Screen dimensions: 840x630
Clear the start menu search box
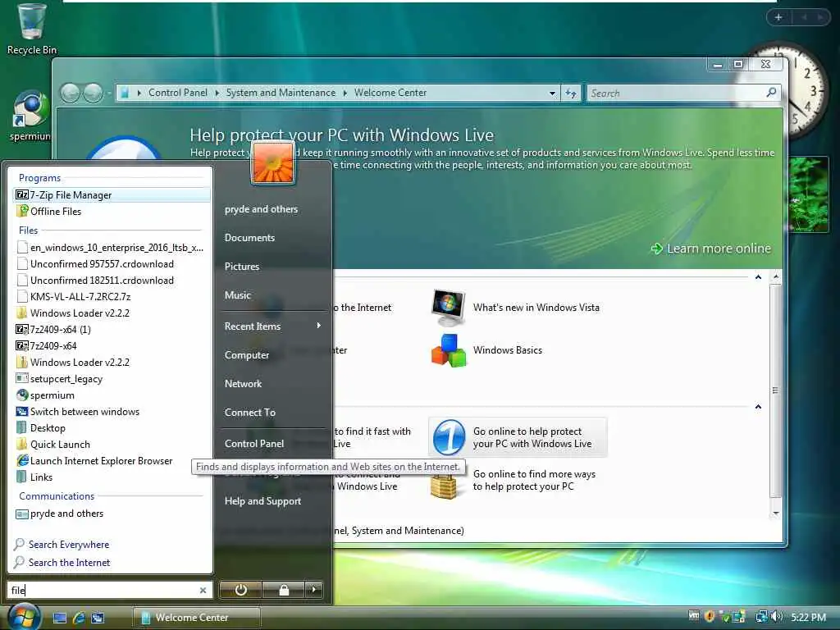tap(203, 591)
